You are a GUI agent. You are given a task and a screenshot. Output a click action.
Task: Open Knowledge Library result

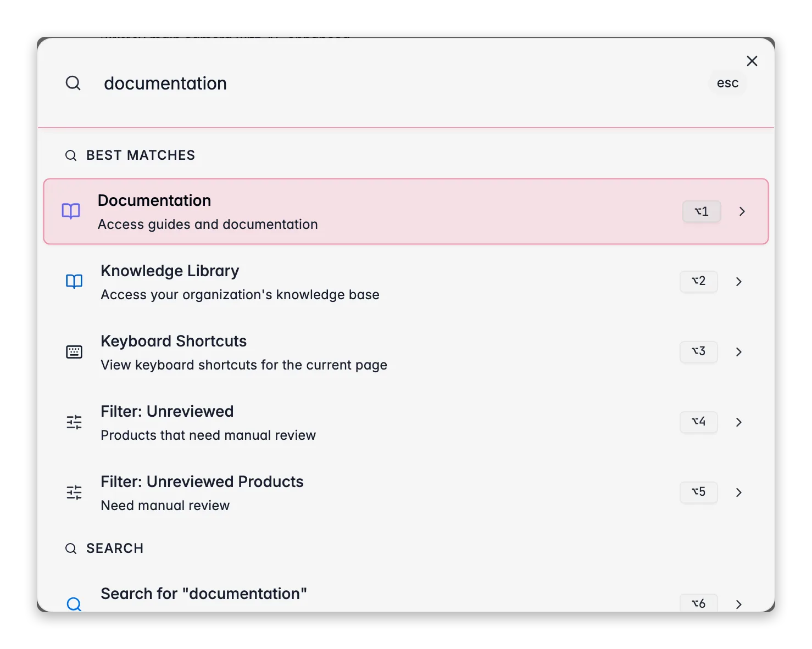click(406, 282)
